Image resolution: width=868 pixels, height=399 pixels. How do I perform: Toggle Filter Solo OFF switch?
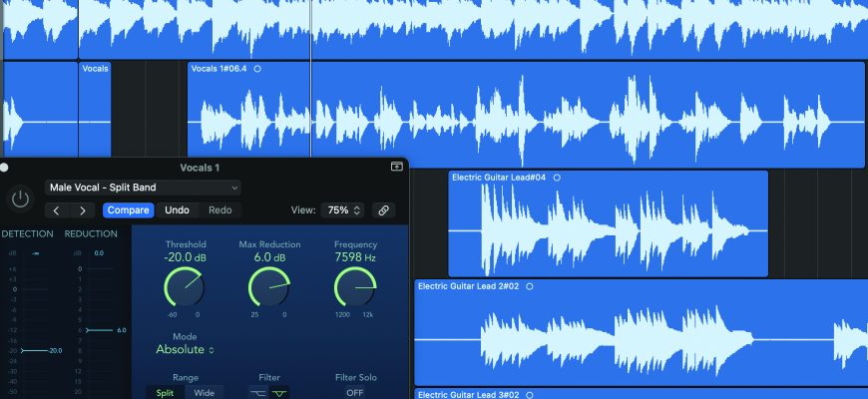[355, 393]
